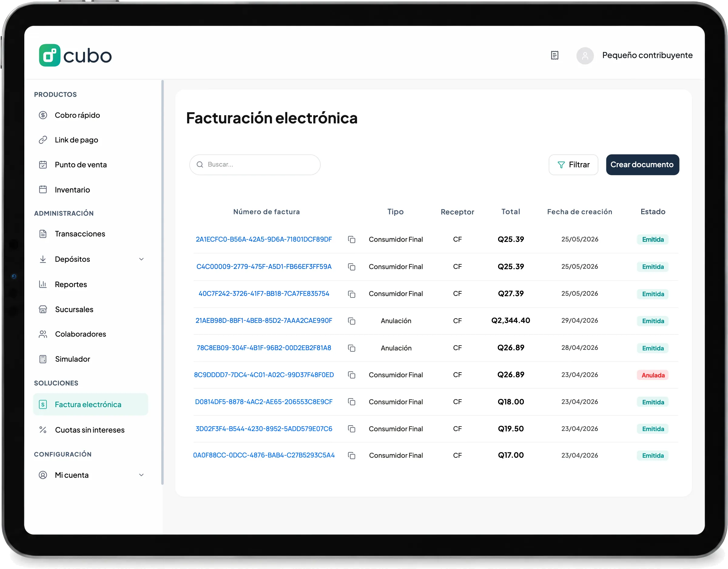Open invoice link 0AF88CC-0DCC-4876-BAB4-C27B5293C5A4

(x=264, y=455)
